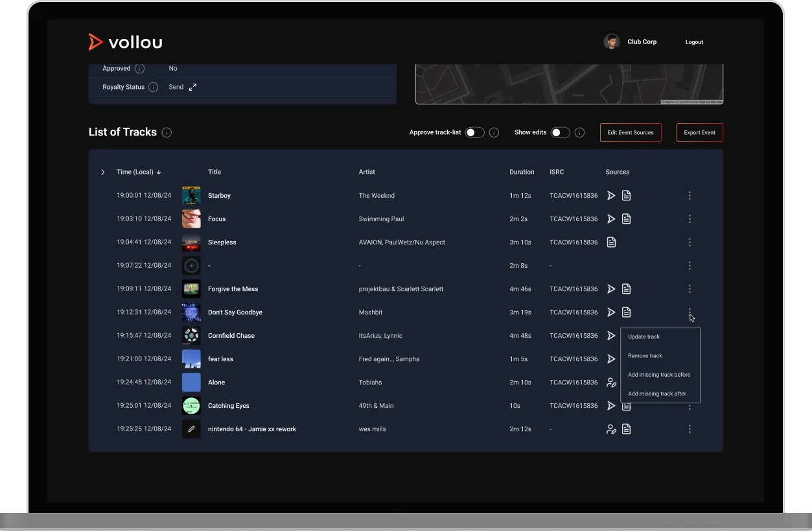The image size is (812, 531).
Task: Open the Catching Eyes album art thumbnail
Action: [191, 405]
